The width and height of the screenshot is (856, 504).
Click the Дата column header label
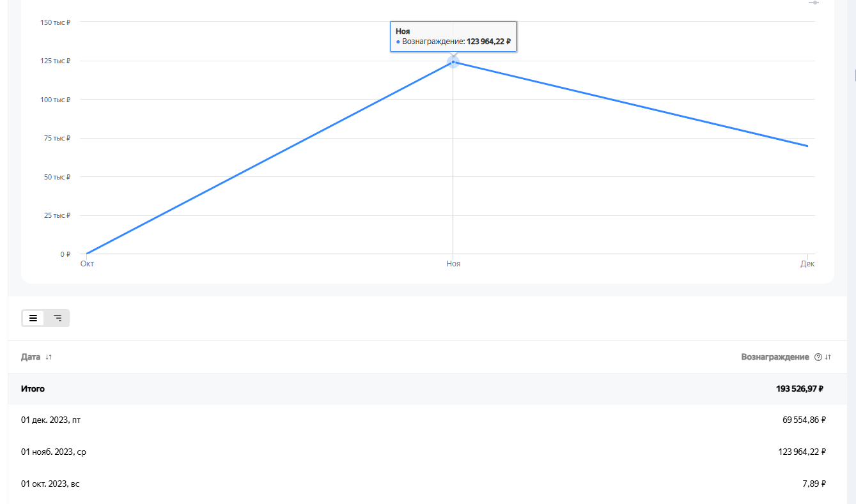tap(31, 357)
